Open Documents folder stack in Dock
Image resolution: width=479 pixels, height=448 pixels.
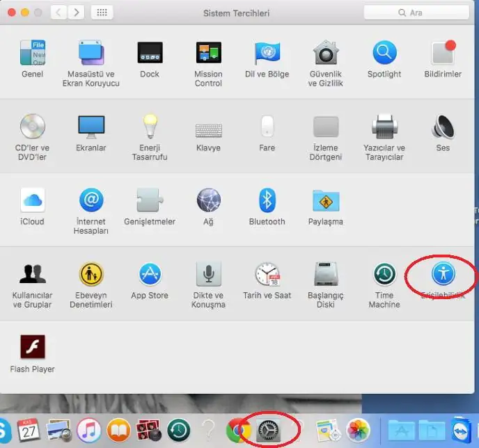point(432,431)
